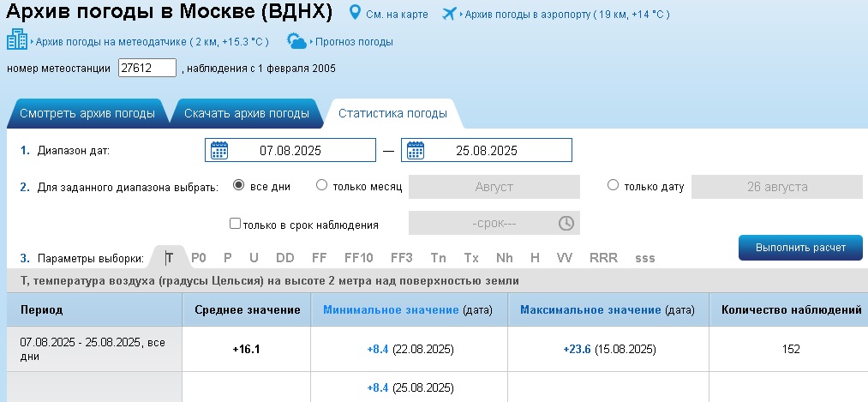
Task: Click the clock icon in срок field
Action: [x=566, y=223]
